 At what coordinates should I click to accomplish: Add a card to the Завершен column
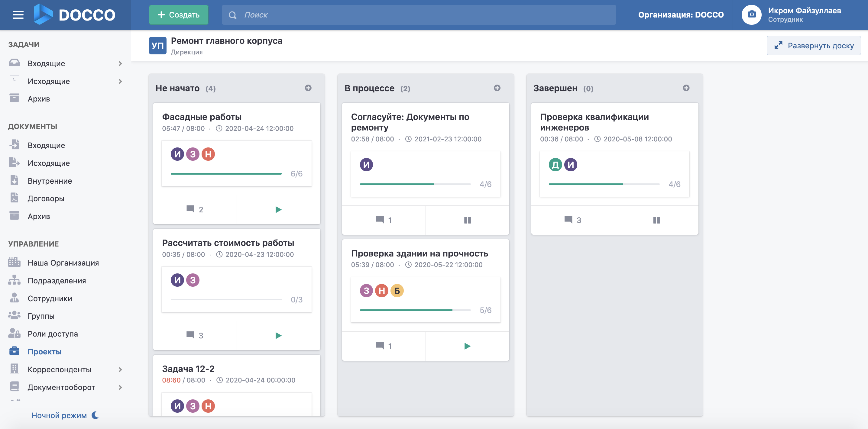[686, 88]
